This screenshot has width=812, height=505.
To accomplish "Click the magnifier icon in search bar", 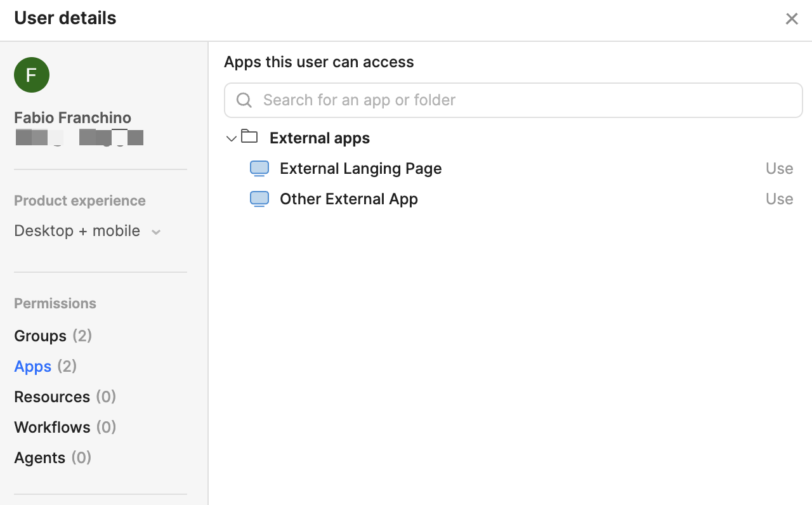I will point(244,100).
